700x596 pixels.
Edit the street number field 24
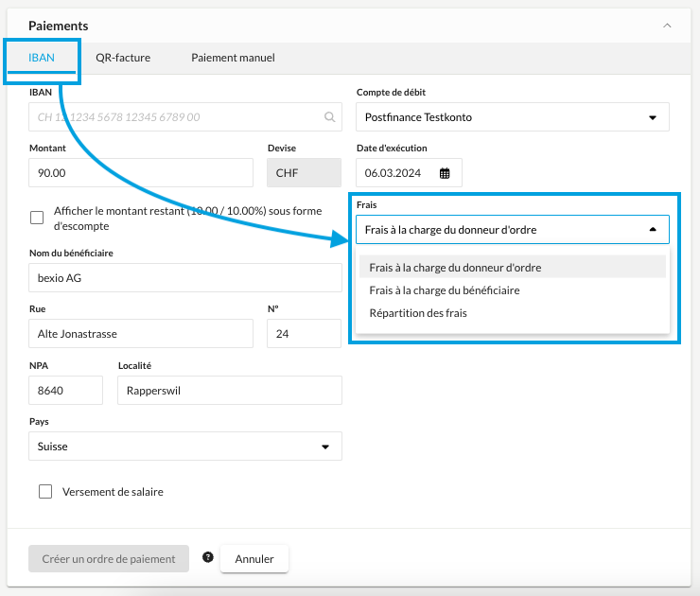(304, 334)
